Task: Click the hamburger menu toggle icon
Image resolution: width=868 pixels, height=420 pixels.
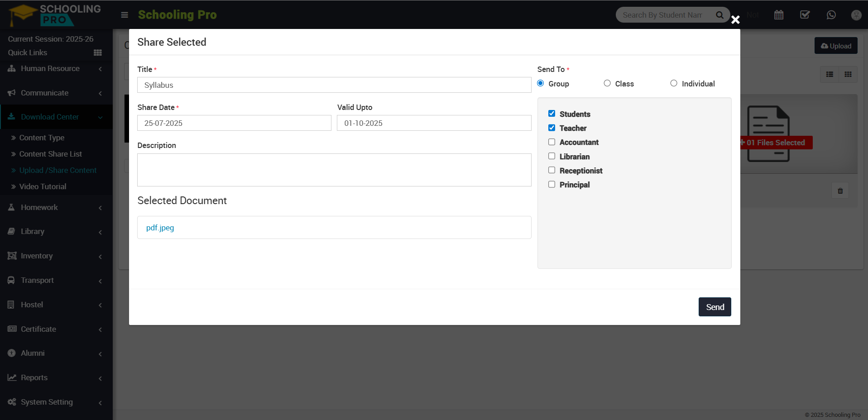Action: coord(125,15)
